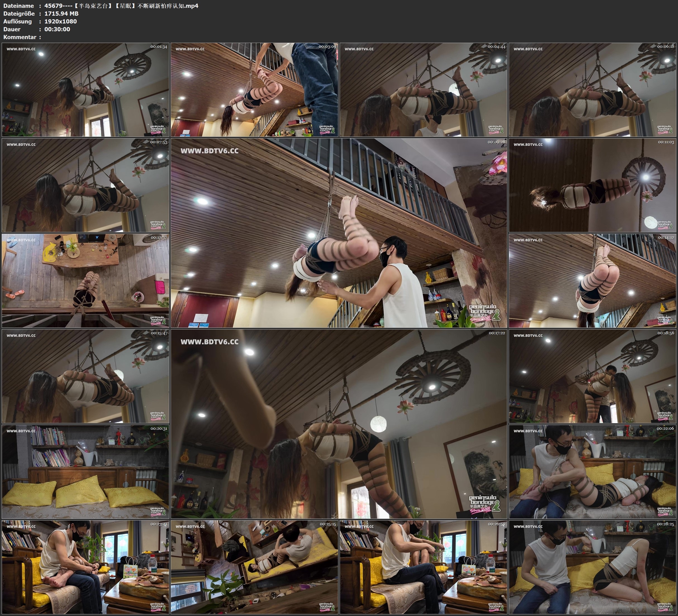Click the Dateiname file name text
This screenshot has height=616, width=678.
pos(121,6)
